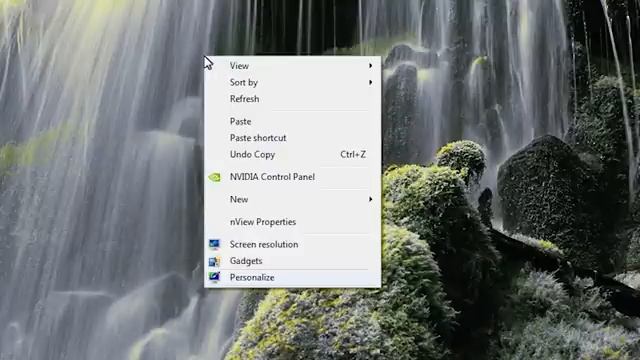The width and height of the screenshot is (640, 360).
Task: Select Paste shortcut in the menu
Action: (x=292, y=138)
